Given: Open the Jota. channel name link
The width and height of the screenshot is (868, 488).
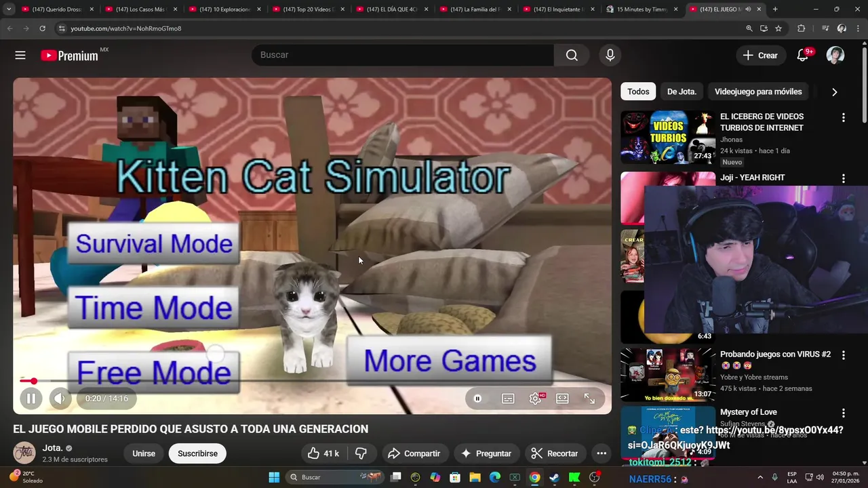Looking at the screenshot, I should click(x=52, y=448).
